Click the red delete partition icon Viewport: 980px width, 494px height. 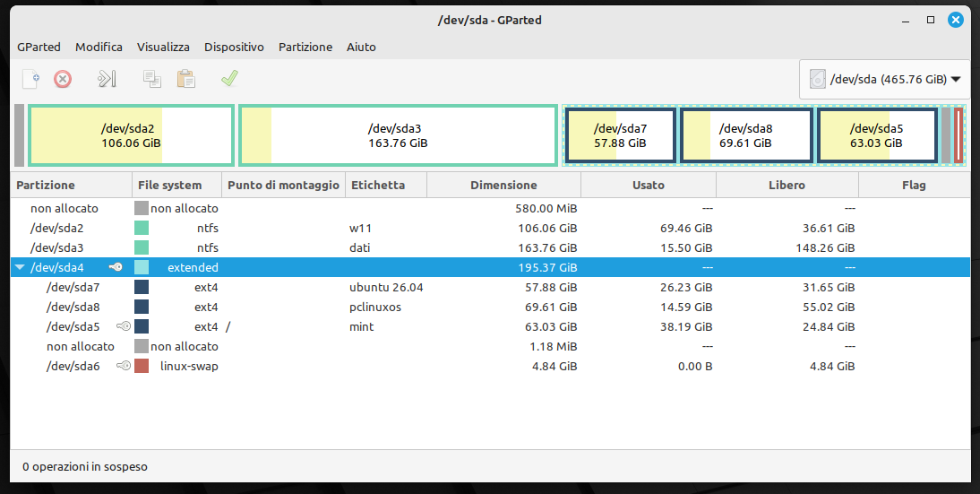63,79
